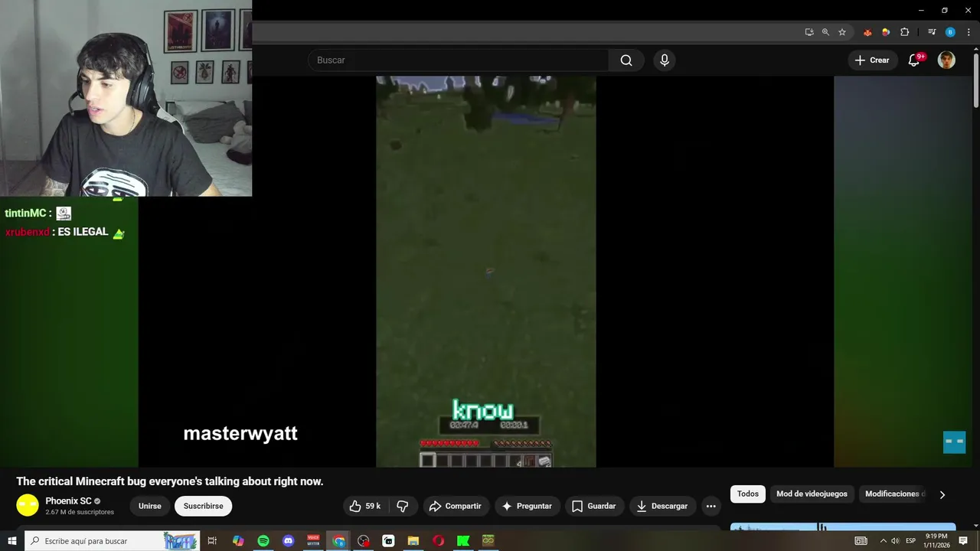Open Spotify from taskbar
The width and height of the screenshot is (980, 551).
[x=263, y=541]
